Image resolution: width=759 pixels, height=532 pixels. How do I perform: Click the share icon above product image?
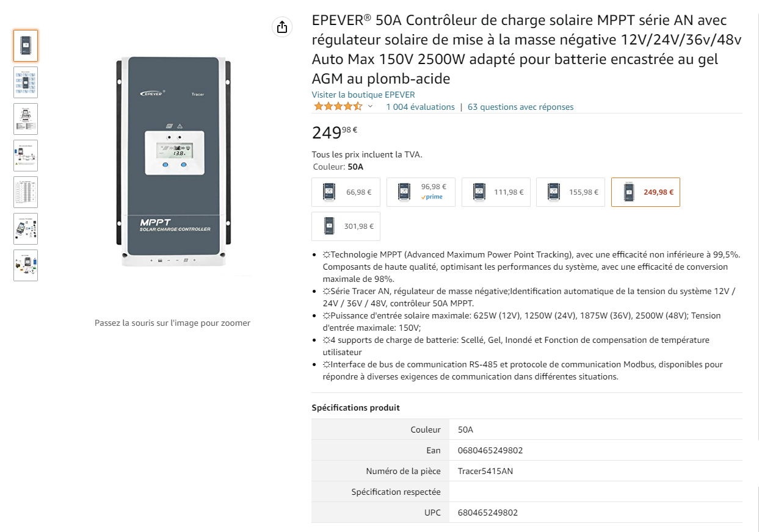[x=281, y=27]
